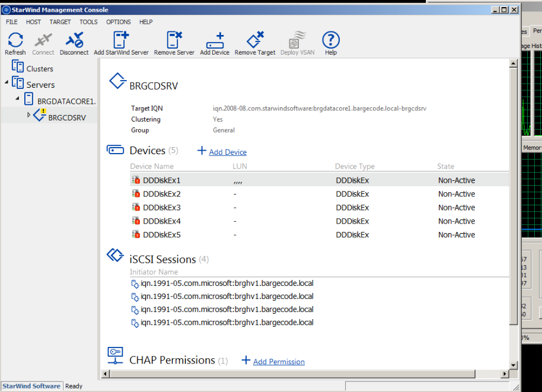542x392 pixels.
Task: Open the OPTIONS menu
Action: pos(119,22)
